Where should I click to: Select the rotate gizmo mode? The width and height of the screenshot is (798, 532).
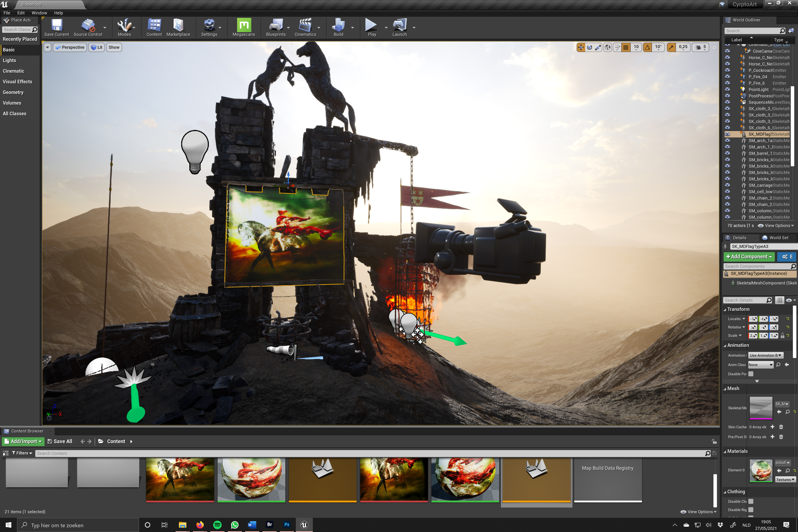click(589, 48)
